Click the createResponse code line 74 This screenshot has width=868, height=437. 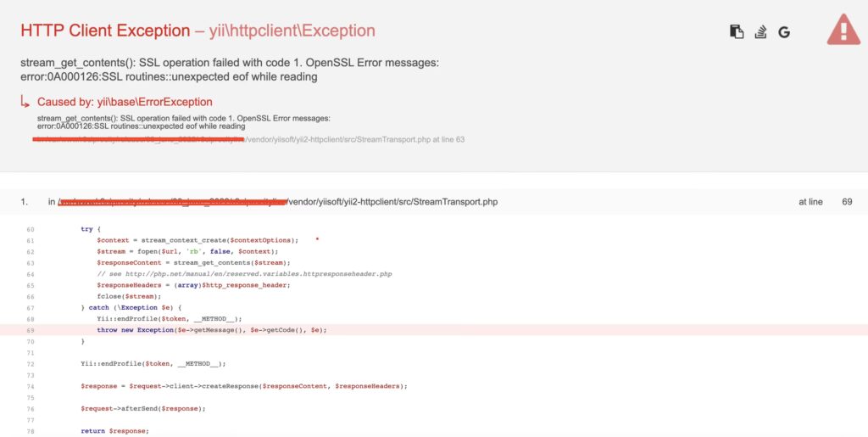coord(243,386)
